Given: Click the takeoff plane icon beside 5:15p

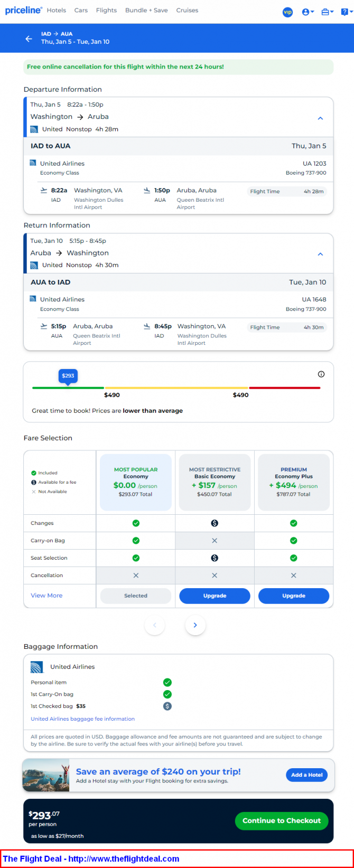Looking at the screenshot, I should click(x=43, y=326).
